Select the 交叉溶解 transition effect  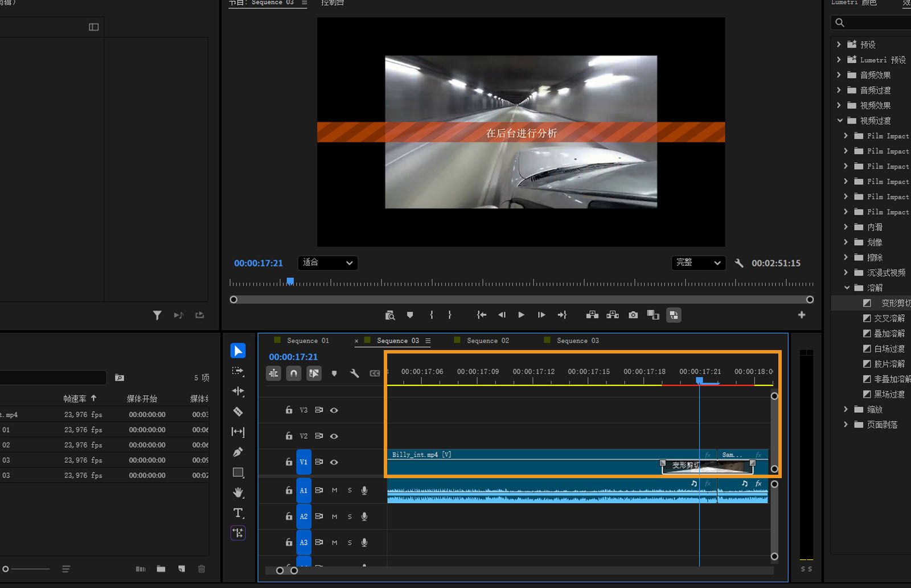pyautogui.click(x=889, y=318)
